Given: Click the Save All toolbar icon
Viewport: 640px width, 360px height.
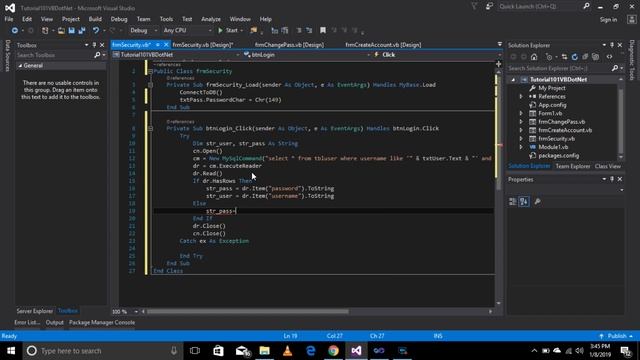Looking at the screenshot, I should (x=82, y=31).
